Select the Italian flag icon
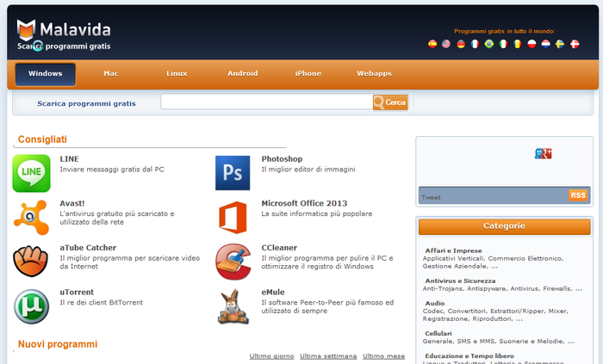Viewport: 603px width, 364px height. point(503,44)
